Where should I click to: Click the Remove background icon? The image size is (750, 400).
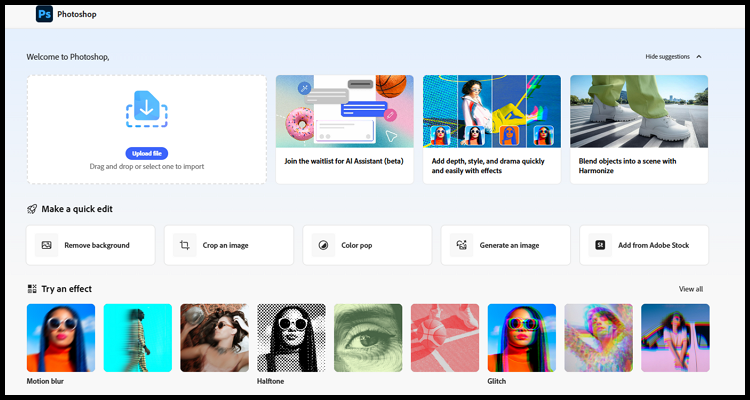tap(44, 245)
